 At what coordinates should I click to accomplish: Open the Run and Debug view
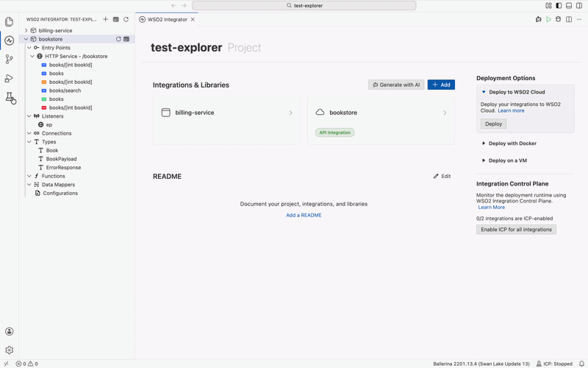pos(10,78)
